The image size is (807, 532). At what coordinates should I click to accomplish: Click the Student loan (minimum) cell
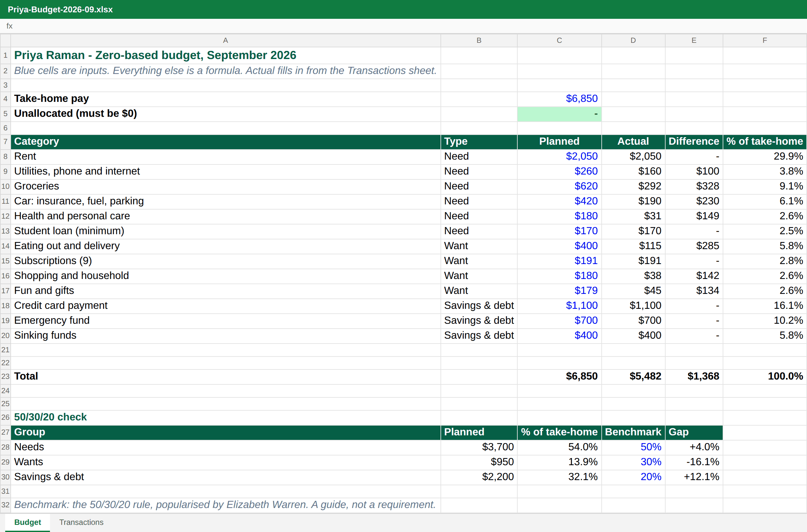point(225,231)
